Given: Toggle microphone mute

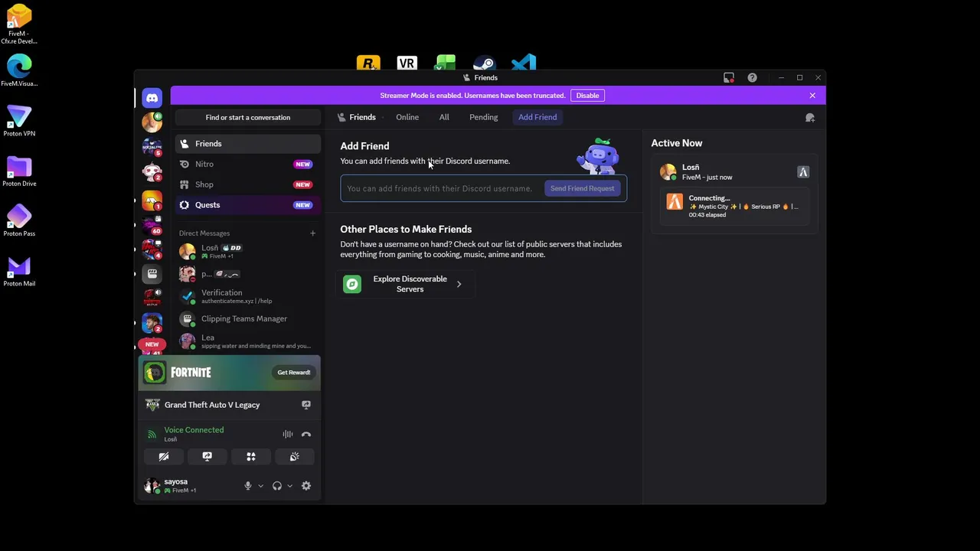Looking at the screenshot, I should (x=247, y=486).
